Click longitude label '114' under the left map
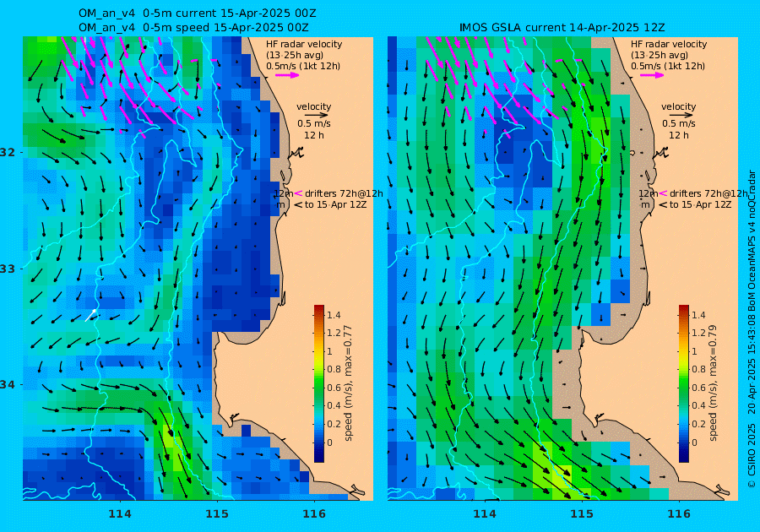This screenshot has height=532, width=760. click(x=120, y=513)
